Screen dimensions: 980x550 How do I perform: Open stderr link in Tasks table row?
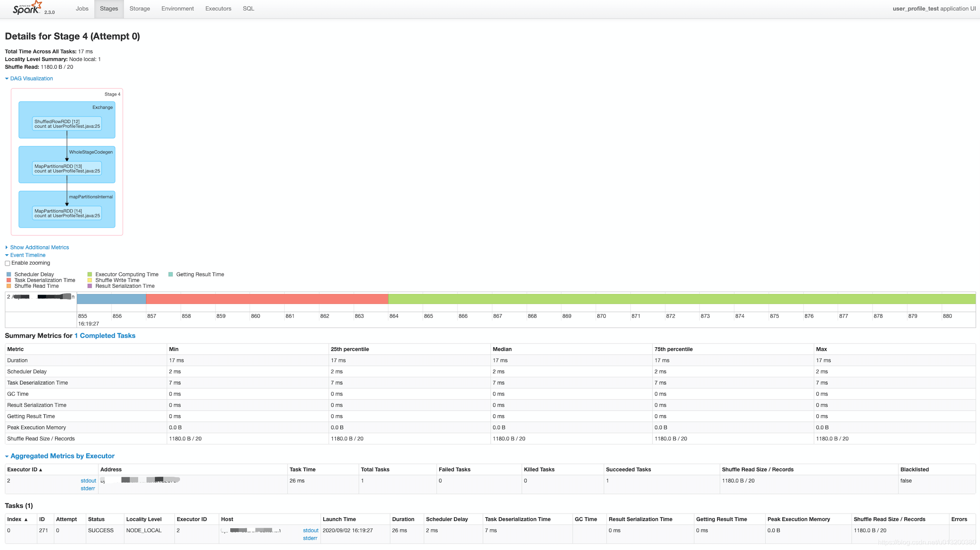(x=310, y=538)
